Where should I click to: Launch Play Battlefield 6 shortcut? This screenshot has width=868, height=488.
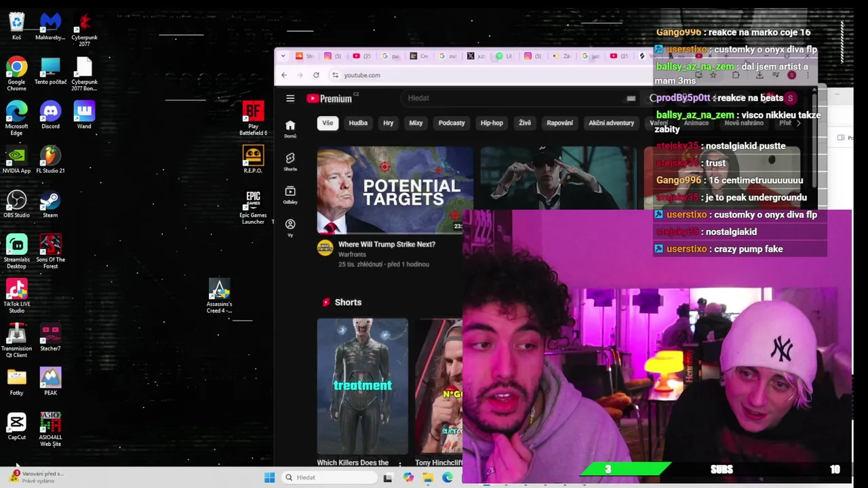pyautogui.click(x=253, y=119)
